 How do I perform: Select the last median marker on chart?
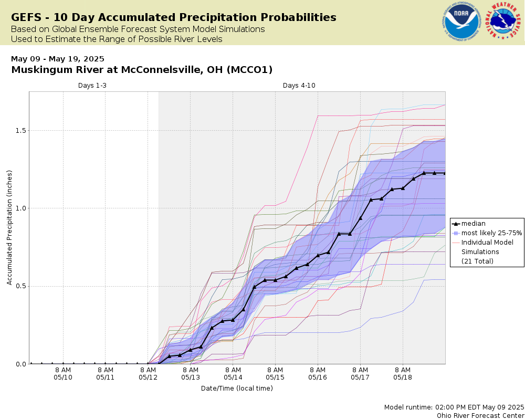pyautogui.click(x=445, y=173)
